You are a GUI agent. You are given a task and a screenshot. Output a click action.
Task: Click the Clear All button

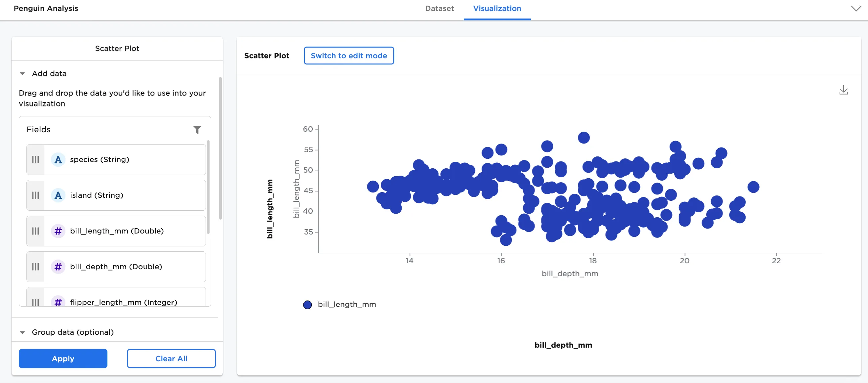[171, 358]
